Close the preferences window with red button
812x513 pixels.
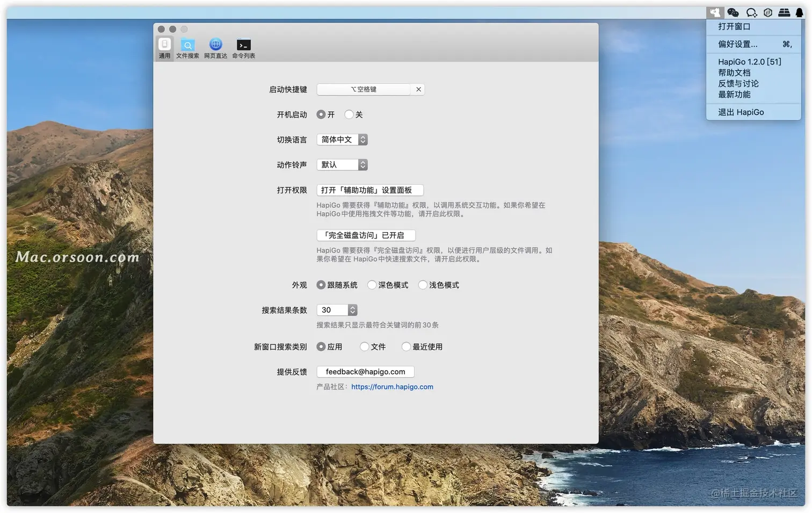pyautogui.click(x=161, y=29)
